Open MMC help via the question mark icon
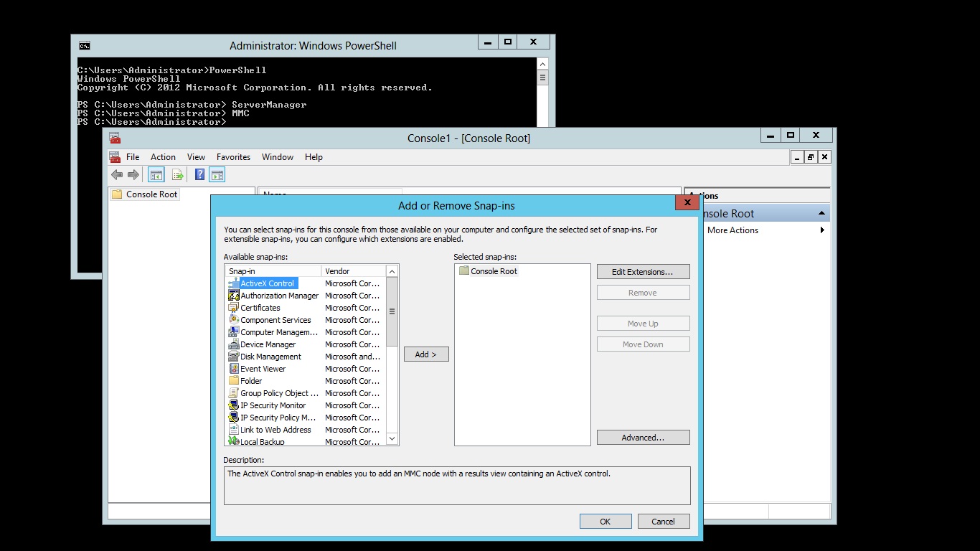 (x=199, y=174)
